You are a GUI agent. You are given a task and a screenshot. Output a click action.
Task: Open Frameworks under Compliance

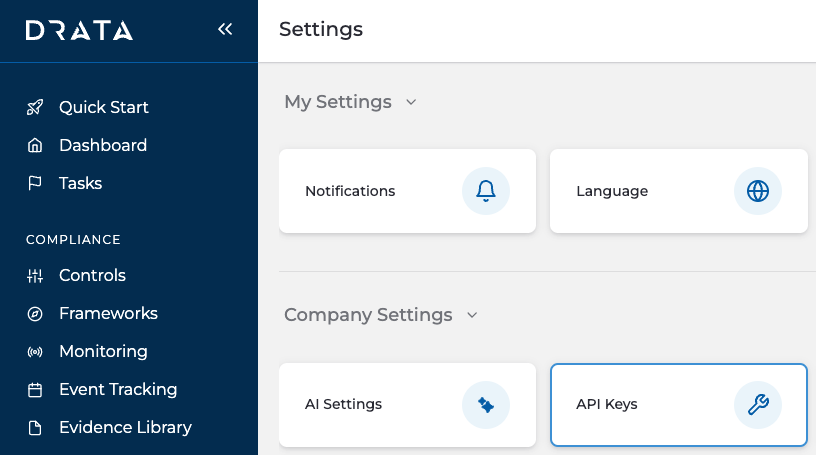108,313
